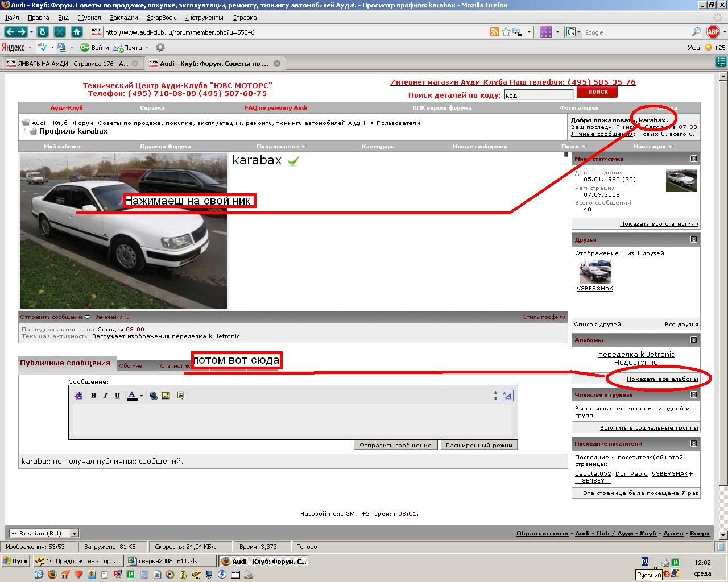
Task: Collapse the Друзья panel
Action: point(693,239)
